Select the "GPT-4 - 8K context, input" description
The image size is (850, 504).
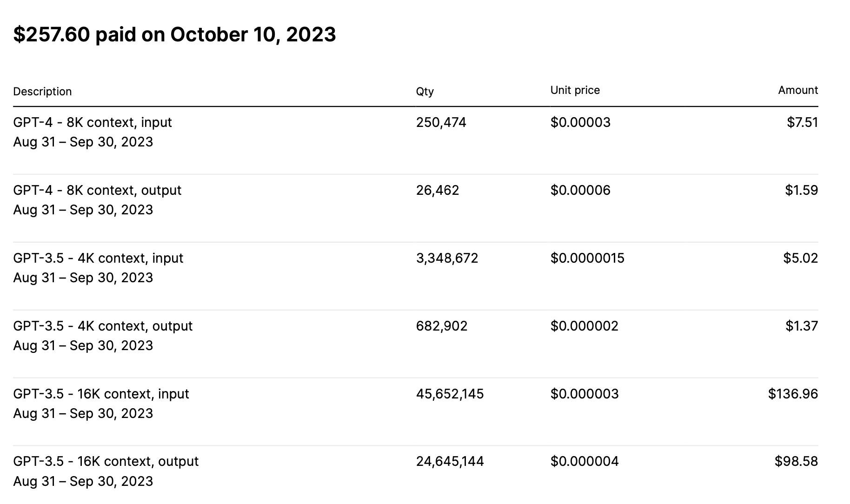point(93,122)
